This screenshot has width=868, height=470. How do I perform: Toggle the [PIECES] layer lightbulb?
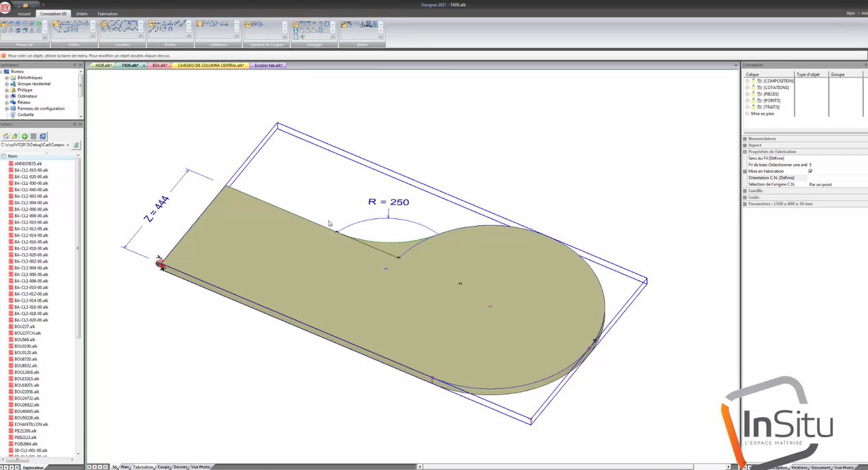point(753,94)
